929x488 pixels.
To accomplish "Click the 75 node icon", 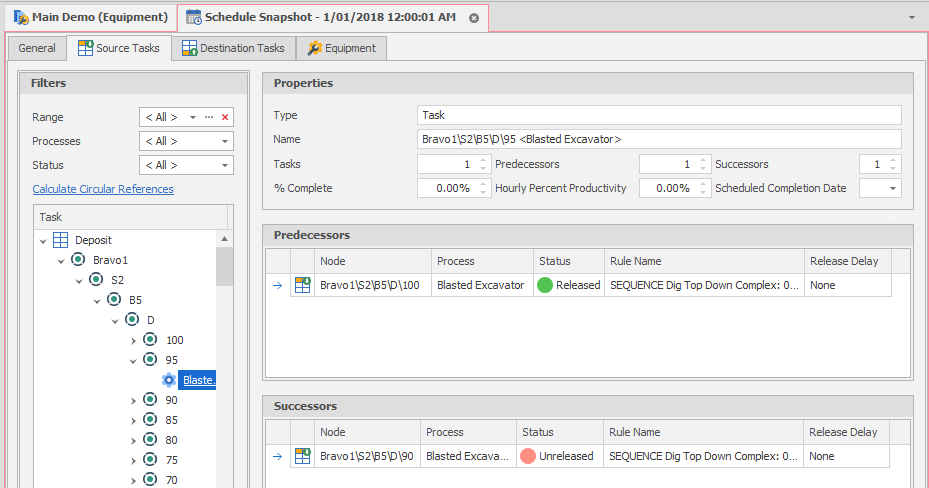I will pyautogui.click(x=150, y=459).
